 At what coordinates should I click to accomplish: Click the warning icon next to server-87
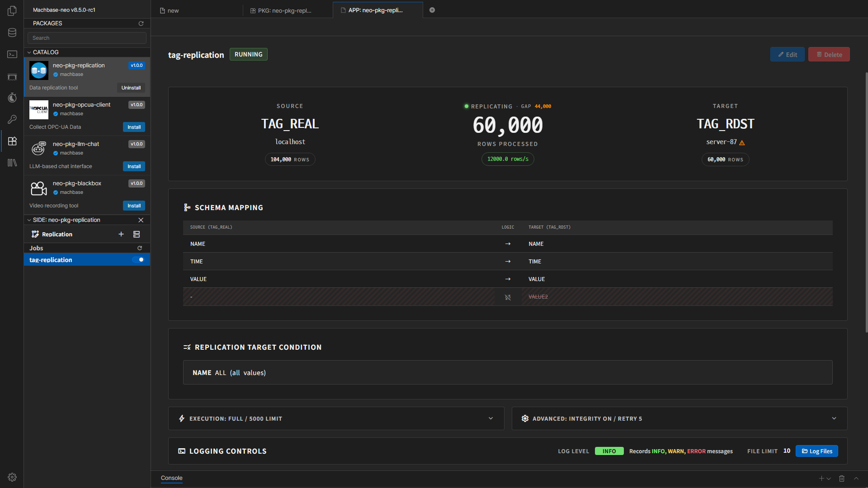742,143
